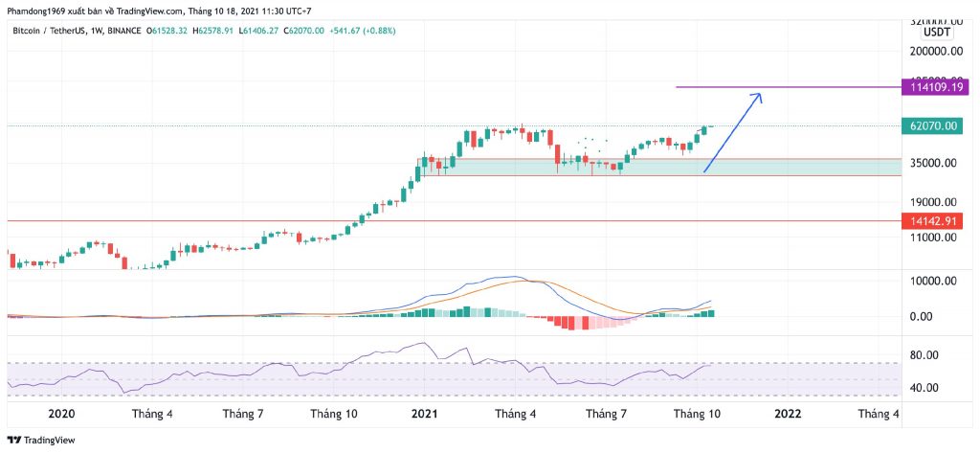Click the blue upward trend arrow

pyautogui.click(x=732, y=133)
